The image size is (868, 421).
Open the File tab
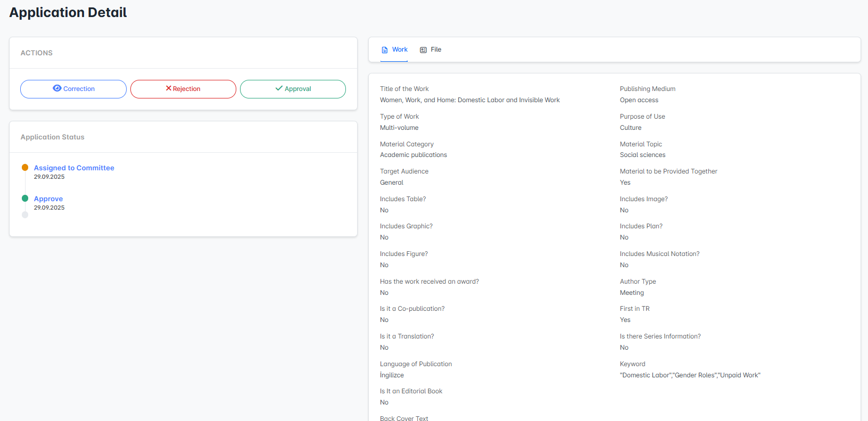[x=436, y=49]
